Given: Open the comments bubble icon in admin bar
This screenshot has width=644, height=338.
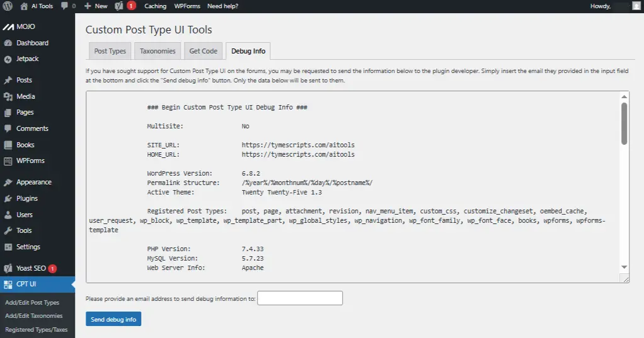Looking at the screenshot, I should click(65, 6).
